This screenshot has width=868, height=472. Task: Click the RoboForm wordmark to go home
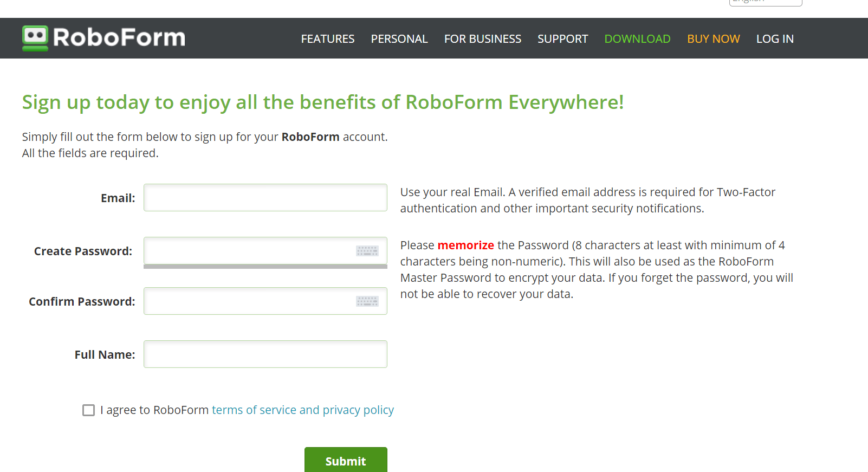click(x=118, y=38)
